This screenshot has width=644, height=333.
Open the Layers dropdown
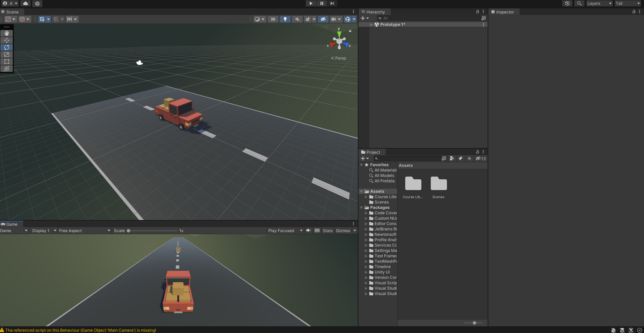click(x=599, y=3)
